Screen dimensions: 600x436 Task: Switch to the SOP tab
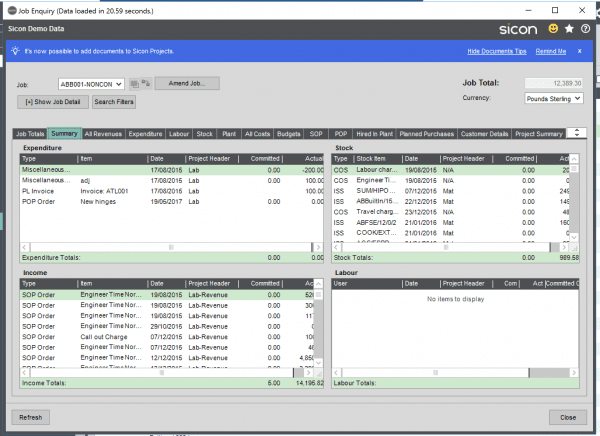(x=316, y=134)
